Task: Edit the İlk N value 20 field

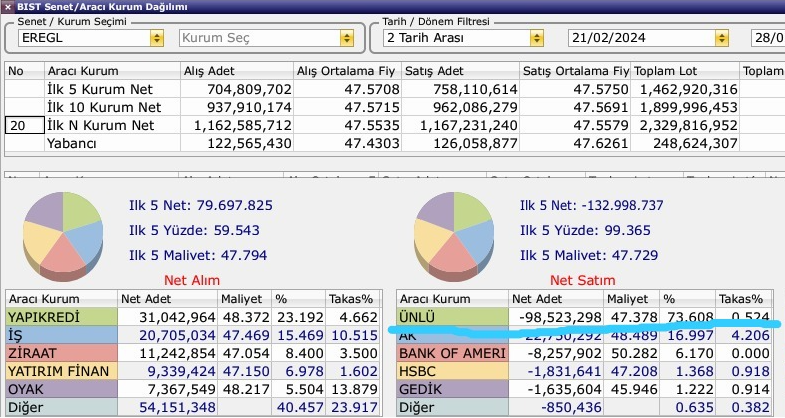Action: click(x=25, y=125)
